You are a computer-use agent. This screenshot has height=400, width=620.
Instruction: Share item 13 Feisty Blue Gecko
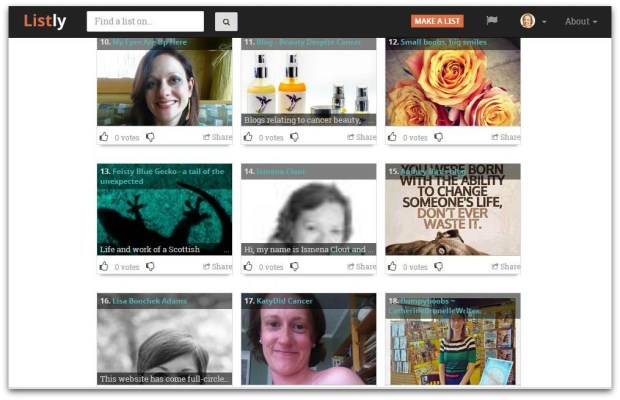tap(217, 266)
